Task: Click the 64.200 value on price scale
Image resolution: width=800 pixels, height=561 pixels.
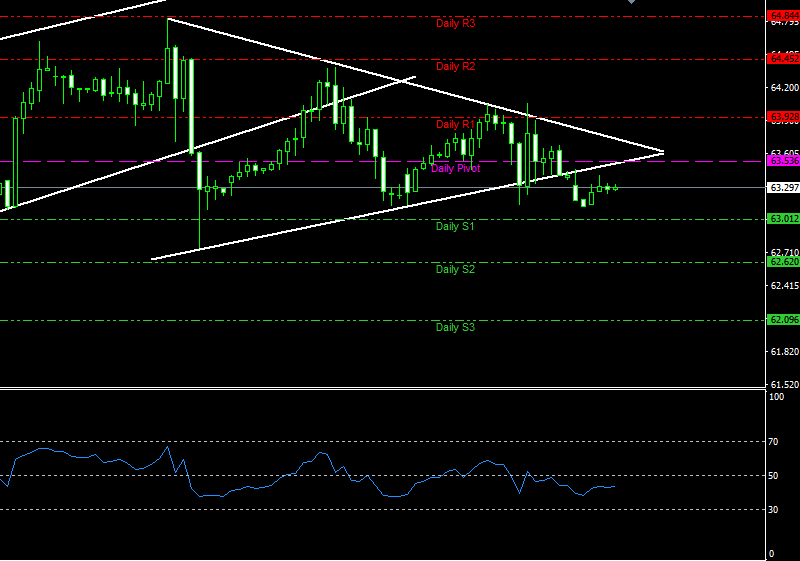Action: (784, 88)
